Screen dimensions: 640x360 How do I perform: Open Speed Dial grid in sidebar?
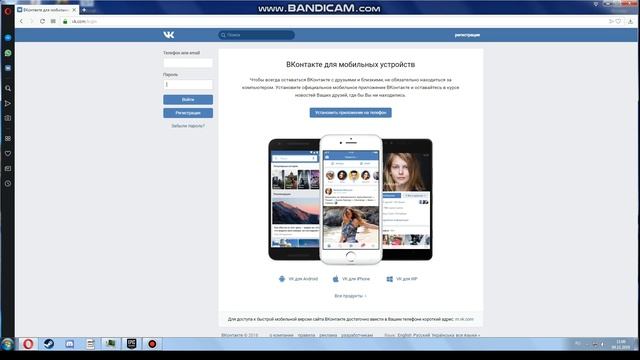(x=8, y=139)
